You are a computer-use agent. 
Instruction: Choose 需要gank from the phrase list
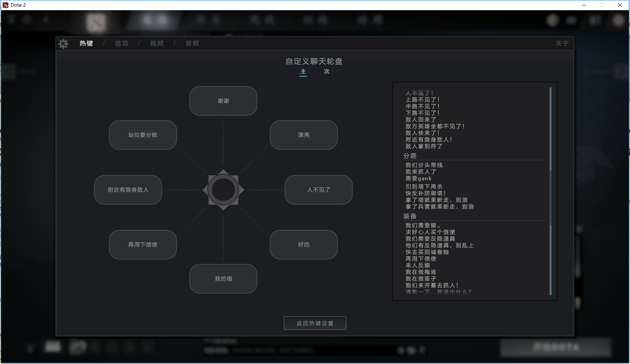(419, 179)
